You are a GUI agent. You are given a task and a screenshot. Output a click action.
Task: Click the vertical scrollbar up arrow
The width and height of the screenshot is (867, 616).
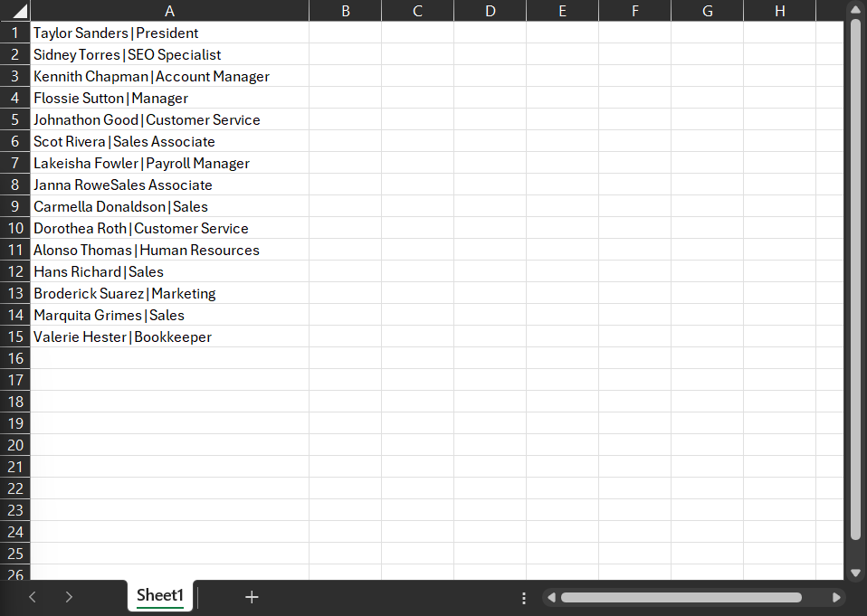(855, 9)
